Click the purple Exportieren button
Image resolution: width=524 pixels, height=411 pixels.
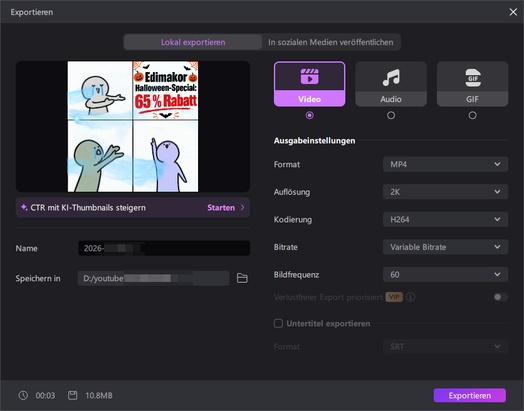[470, 395]
